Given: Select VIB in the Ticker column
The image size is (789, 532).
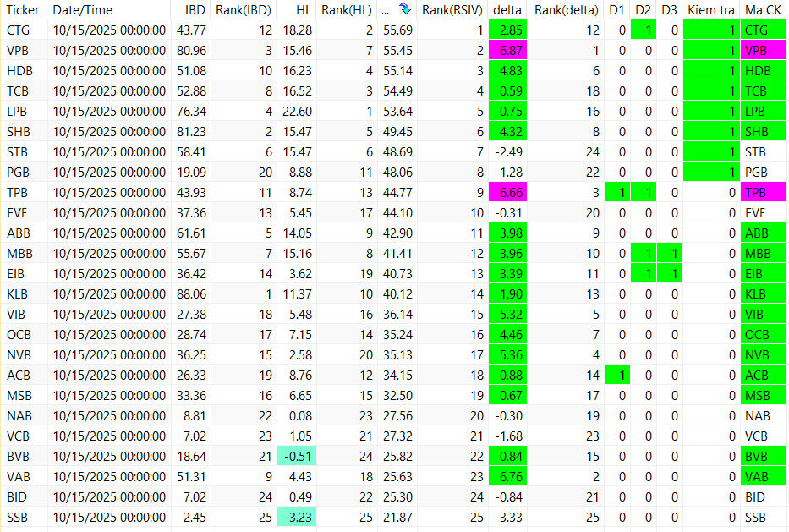Looking at the screenshot, I should 15,315.
